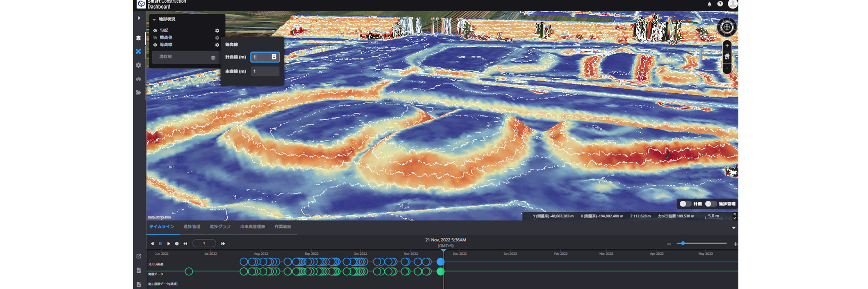Select the measurement tools sidebar icon
This screenshot has width=868, height=289.
(x=139, y=51)
